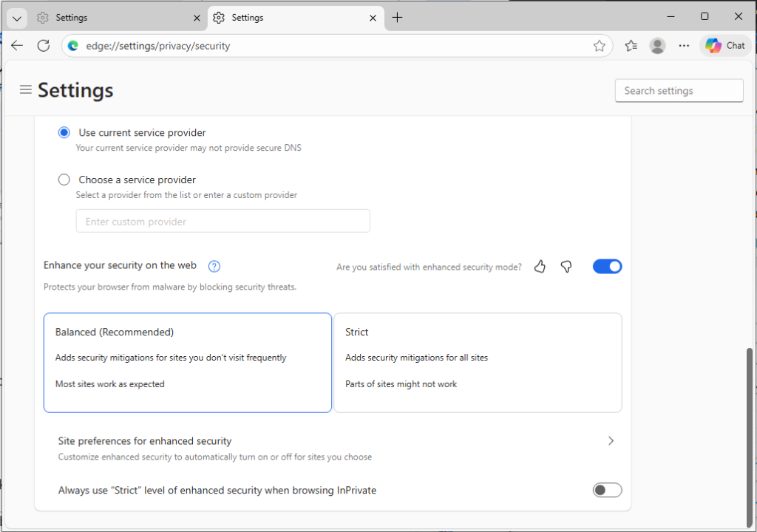Refresh the current page
Image resolution: width=757 pixels, height=532 pixels.
[44, 46]
